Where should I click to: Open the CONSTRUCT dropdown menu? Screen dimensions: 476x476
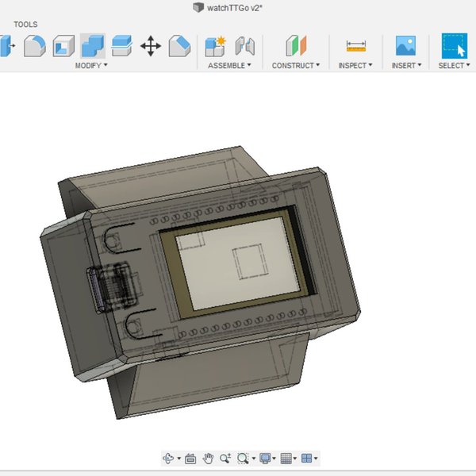pos(296,66)
